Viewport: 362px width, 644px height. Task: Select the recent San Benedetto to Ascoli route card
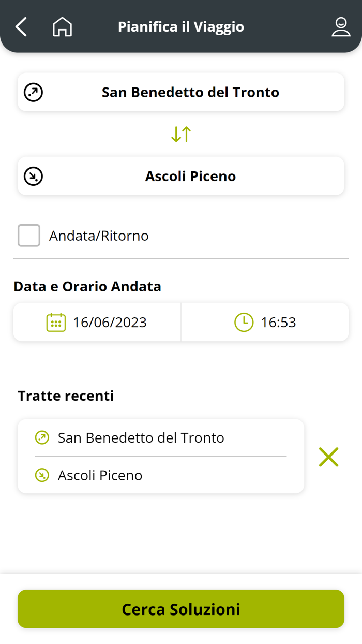click(x=160, y=456)
